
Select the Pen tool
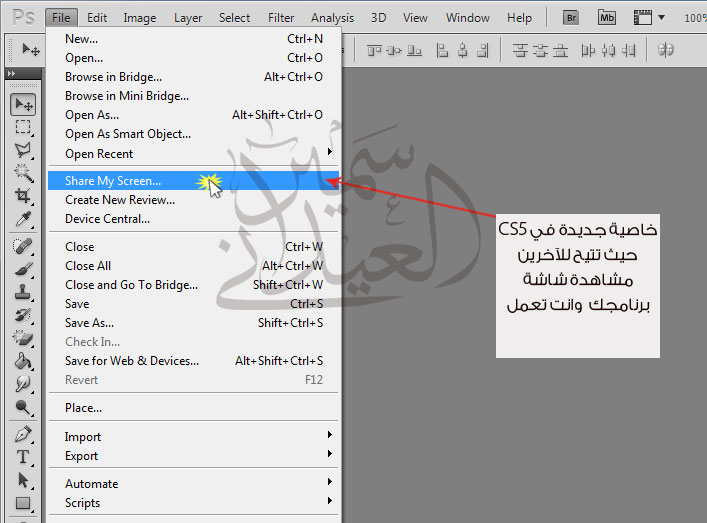pos(23,434)
